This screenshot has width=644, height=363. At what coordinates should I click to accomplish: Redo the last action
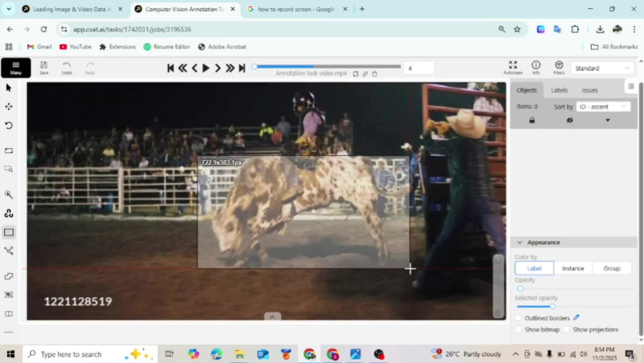click(90, 68)
